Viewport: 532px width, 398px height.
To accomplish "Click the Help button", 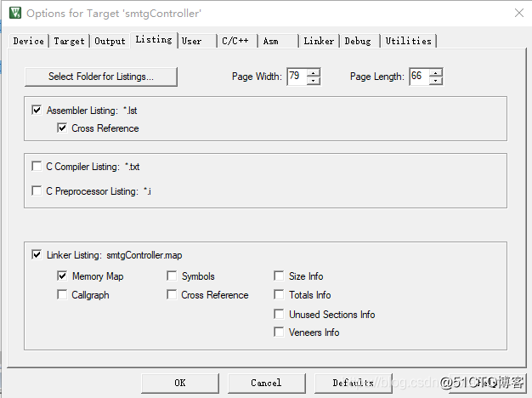I will click(487, 383).
